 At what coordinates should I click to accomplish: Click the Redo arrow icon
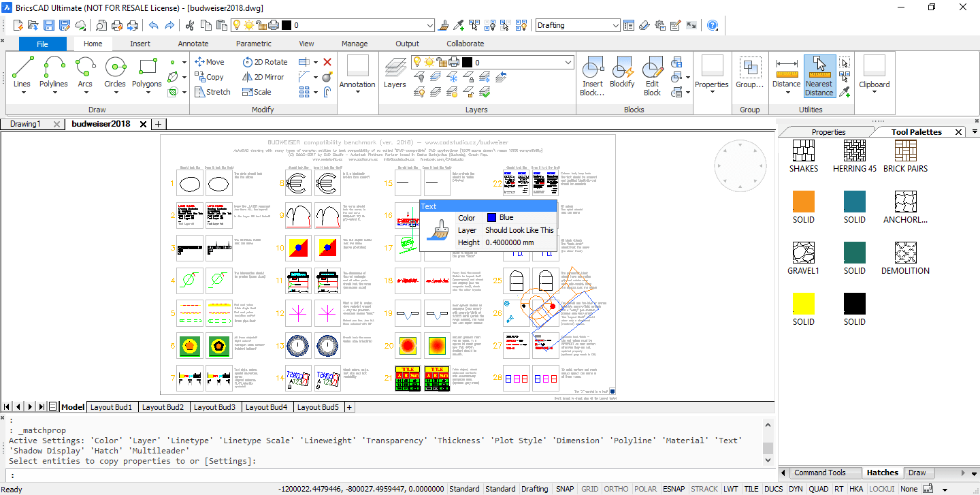[169, 25]
